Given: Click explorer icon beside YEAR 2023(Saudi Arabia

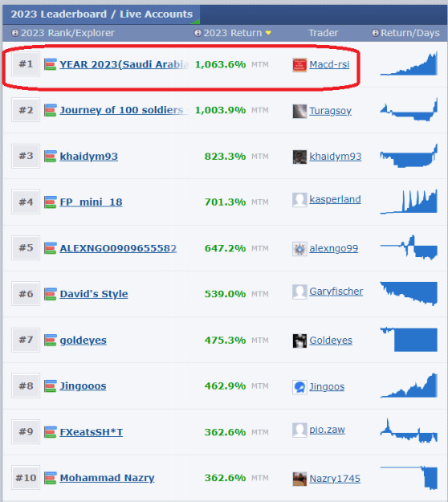Looking at the screenshot, I should coord(51,64).
